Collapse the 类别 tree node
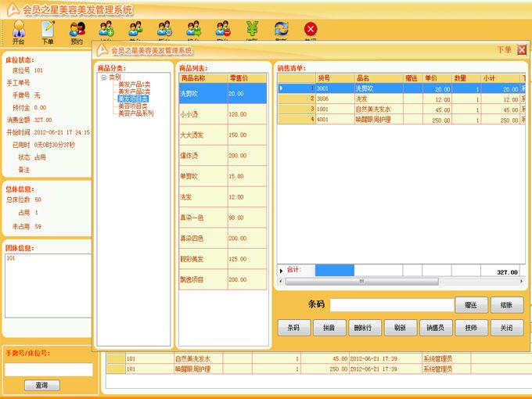The height and width of the screenshot is (399, 532). (103, 77)
